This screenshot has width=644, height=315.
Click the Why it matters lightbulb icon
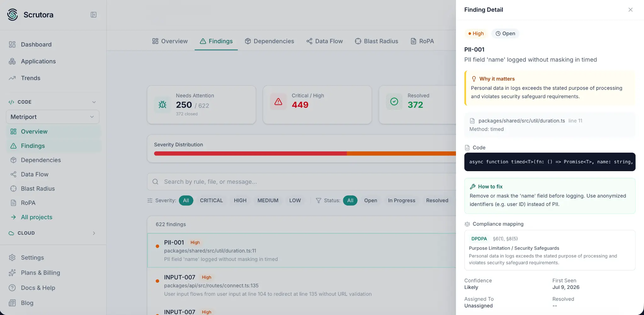pos(474,79)
